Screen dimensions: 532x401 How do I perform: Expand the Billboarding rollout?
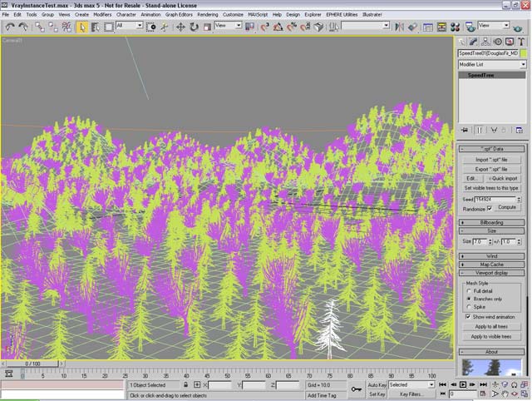492,223
